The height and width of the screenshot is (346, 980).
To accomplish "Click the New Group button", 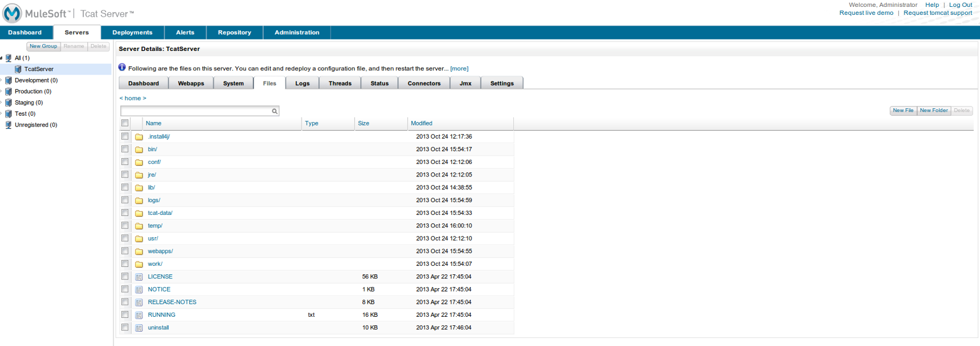I will click(x=43, y=46).
